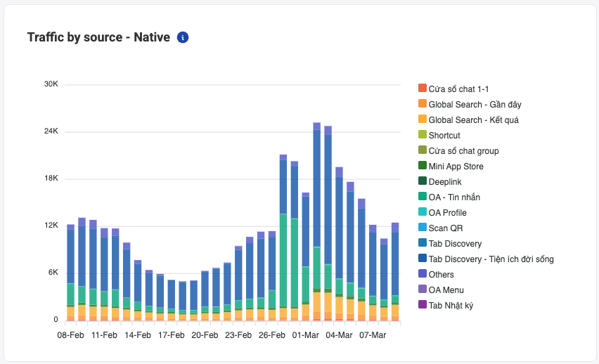Viewport: 599px width, 364px height.
Task: Toggle the Tab Nhật ký series label
Action: click(451, 306)
